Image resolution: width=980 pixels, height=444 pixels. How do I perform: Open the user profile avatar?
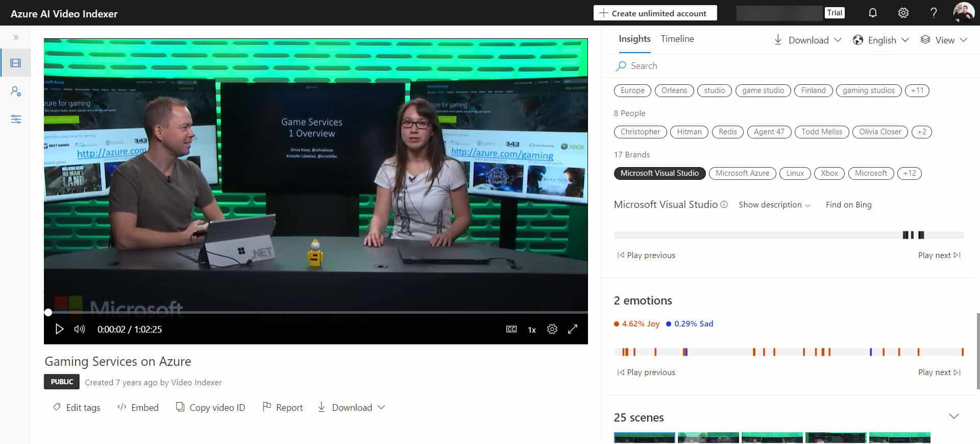click(964, 13)
